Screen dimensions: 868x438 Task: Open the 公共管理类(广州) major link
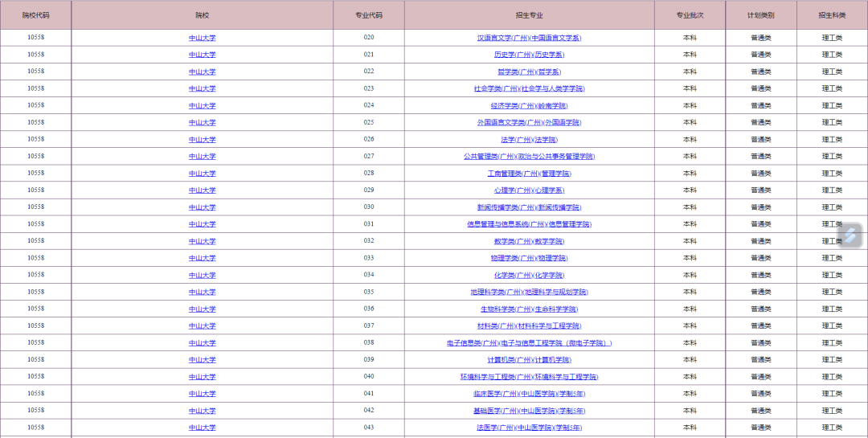coord(529,156)
